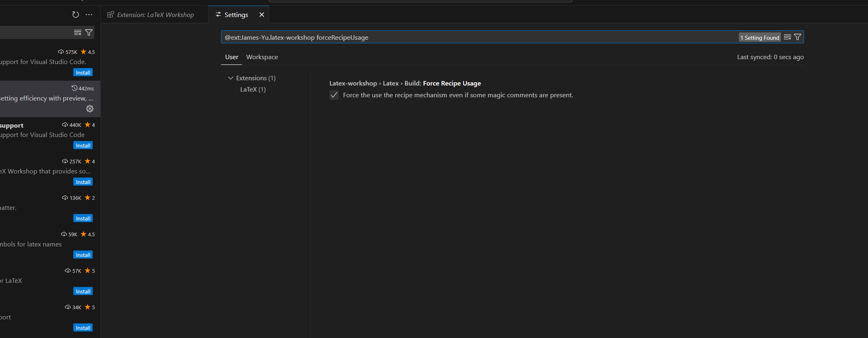The image size is (868, 338).
Task: Install the extension with 59K downloads
Action: click(83, 255)
